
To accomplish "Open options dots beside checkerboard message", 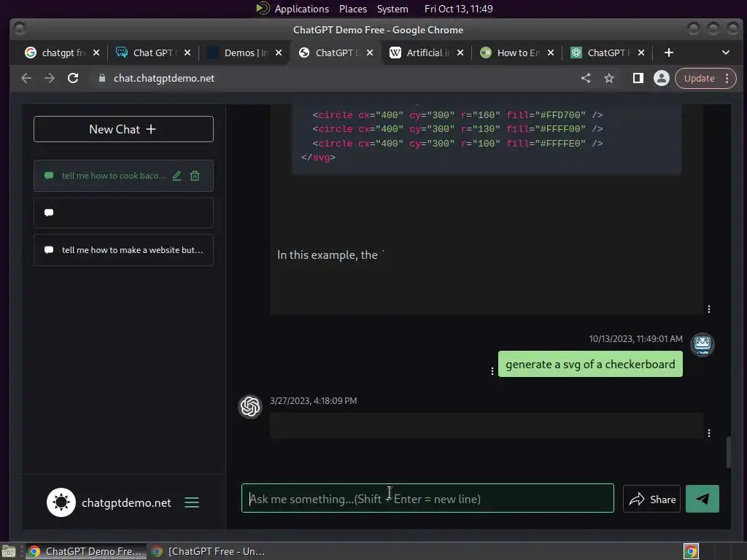I will coord(492,371).
